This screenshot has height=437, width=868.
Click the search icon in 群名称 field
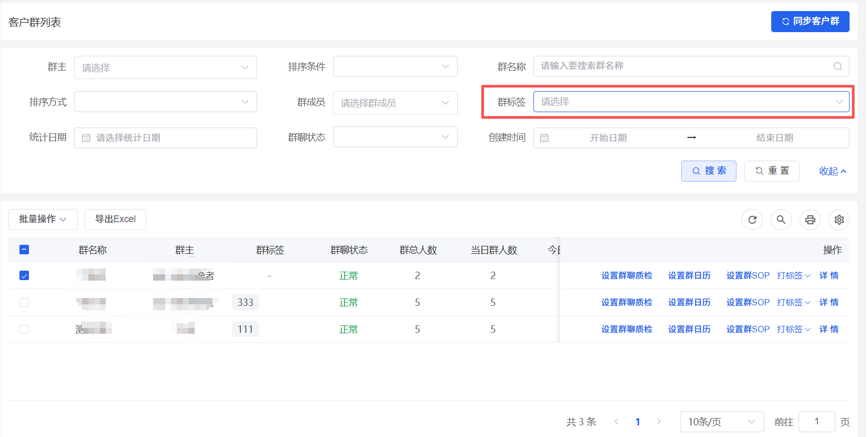(x=837, y=66)
